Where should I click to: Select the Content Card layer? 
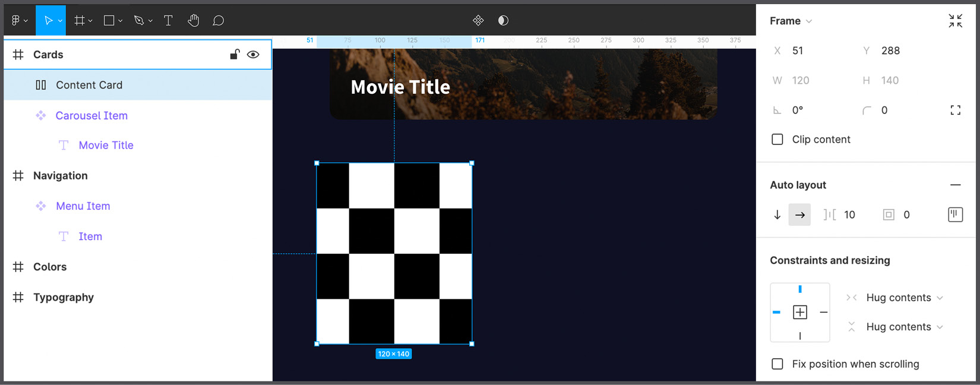(x=138, y=85)
